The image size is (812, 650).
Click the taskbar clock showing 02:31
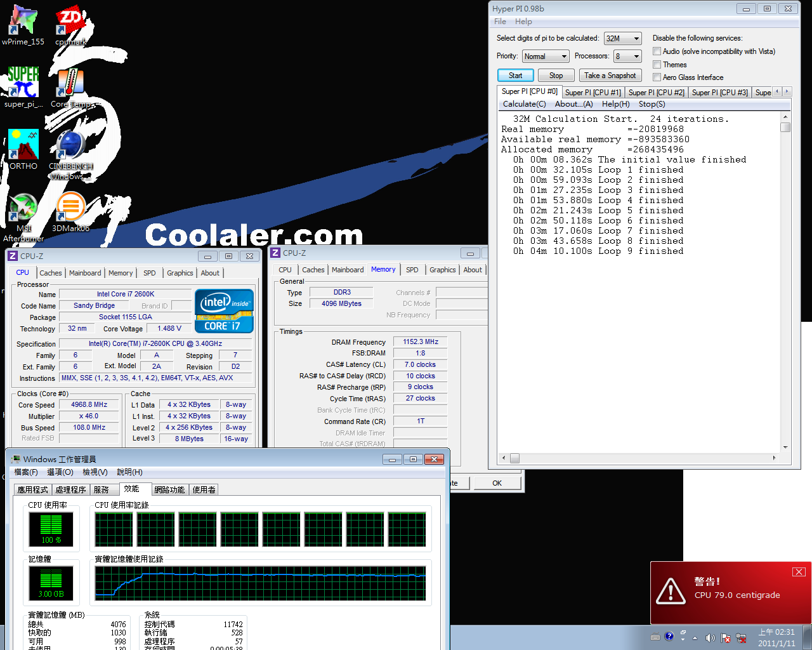point(776,638)
